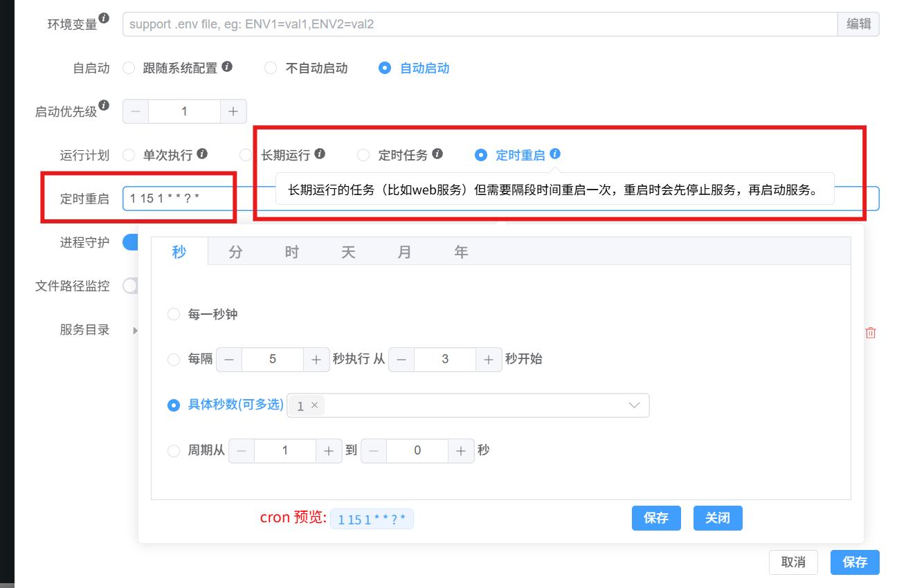
Task: Click the info icon beside 启动优先级
Action: (104, 105)
